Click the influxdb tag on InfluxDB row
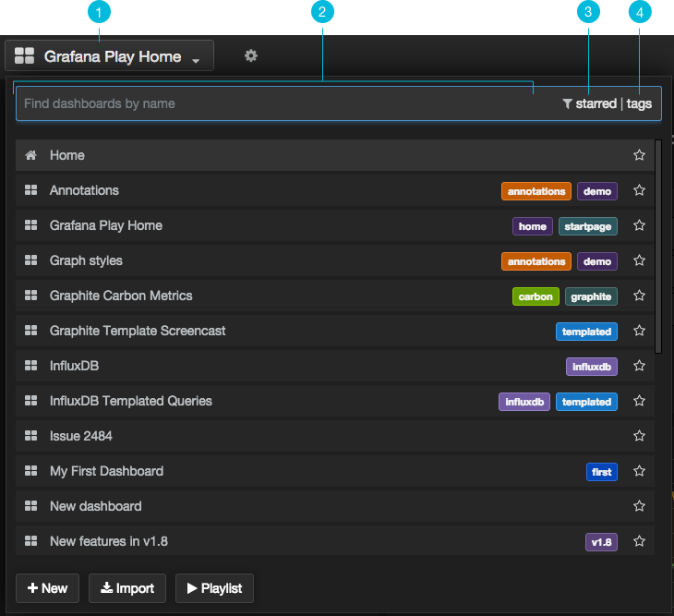The width and height of the screenshot is (674, 616). tap(592, 367)
